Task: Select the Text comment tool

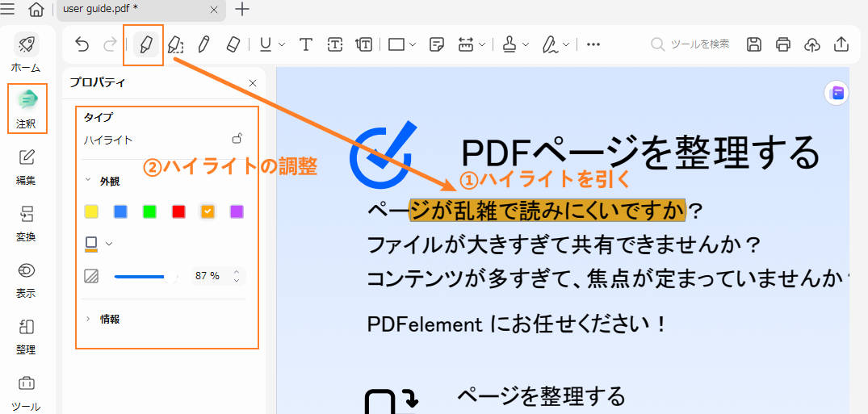Action: coord(305,44)
